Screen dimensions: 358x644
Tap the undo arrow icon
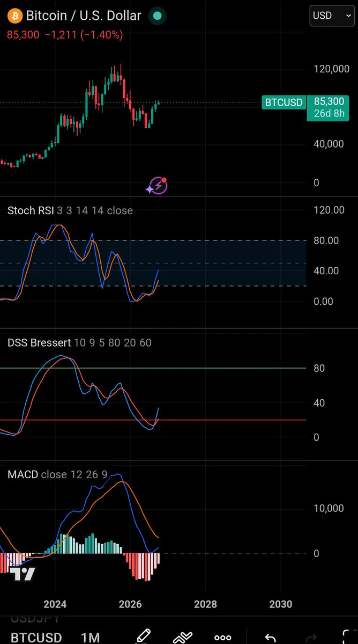tap(270, 638)
